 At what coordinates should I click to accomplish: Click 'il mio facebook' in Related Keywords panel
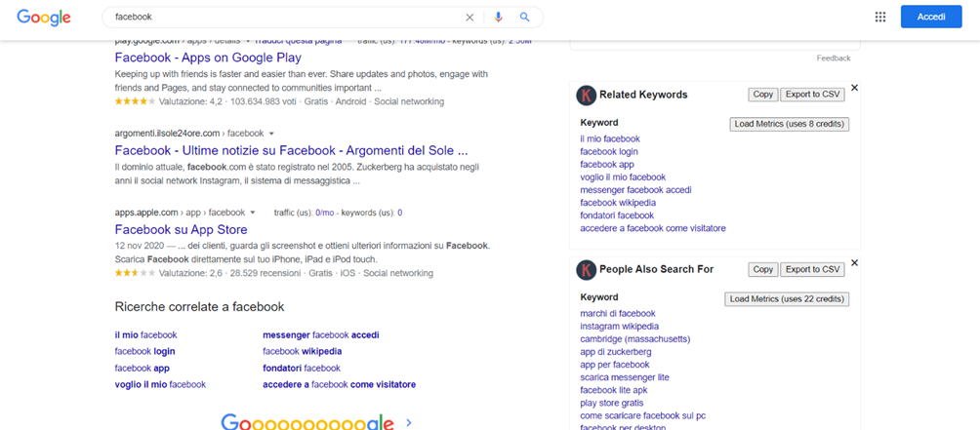click(x=610, y=138)
